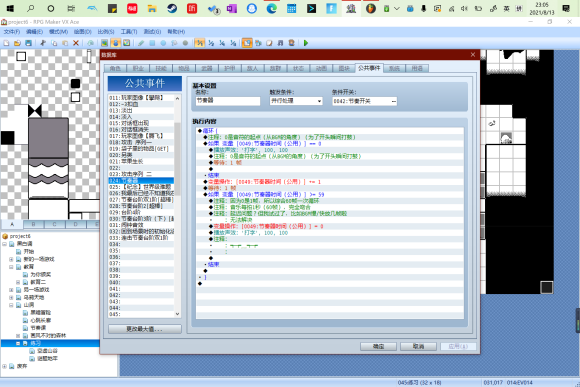Screen dimensions: 580x387
Task: Create a new project with the toolbar icon
Action: (x=6, y=43)
